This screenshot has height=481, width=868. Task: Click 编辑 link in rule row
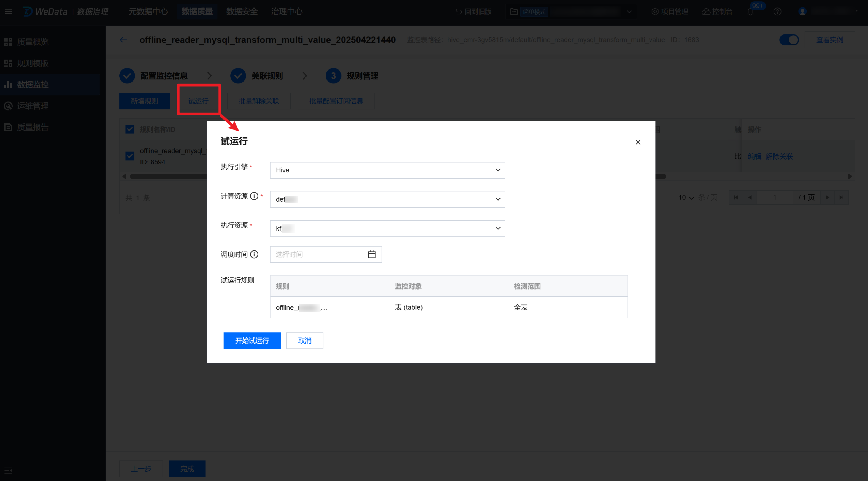755,156
